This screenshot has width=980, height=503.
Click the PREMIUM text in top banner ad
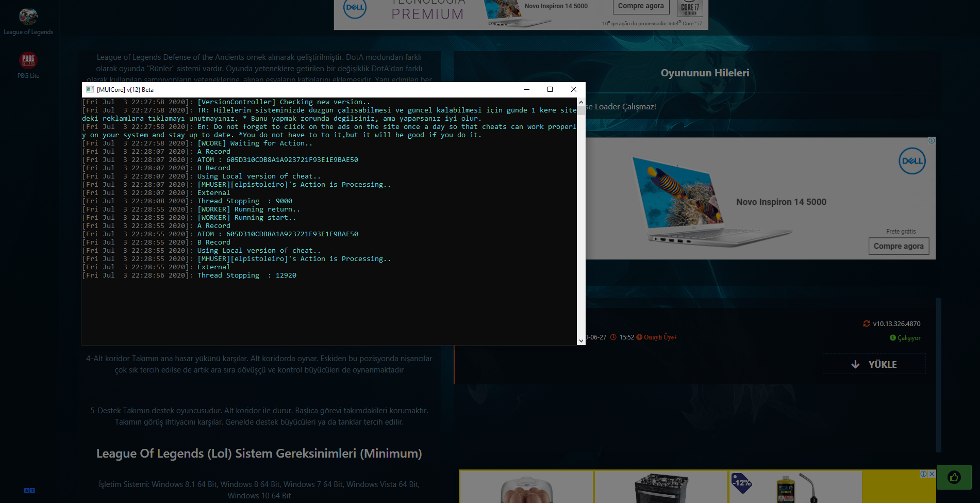pos(427,14)
